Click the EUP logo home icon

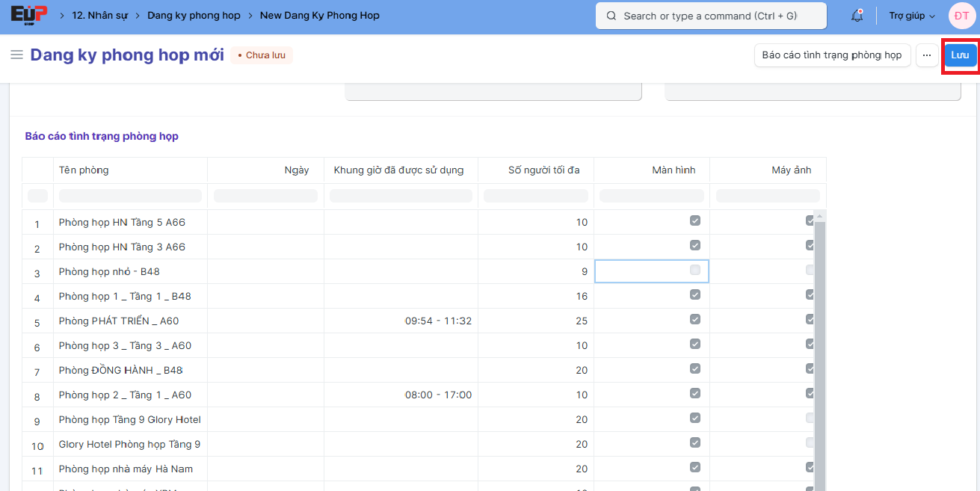[29, 16]
